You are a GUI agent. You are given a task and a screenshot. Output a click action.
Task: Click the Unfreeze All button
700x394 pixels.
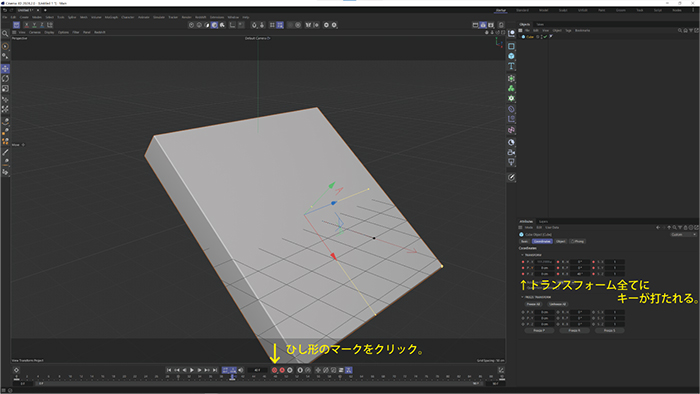557,304
